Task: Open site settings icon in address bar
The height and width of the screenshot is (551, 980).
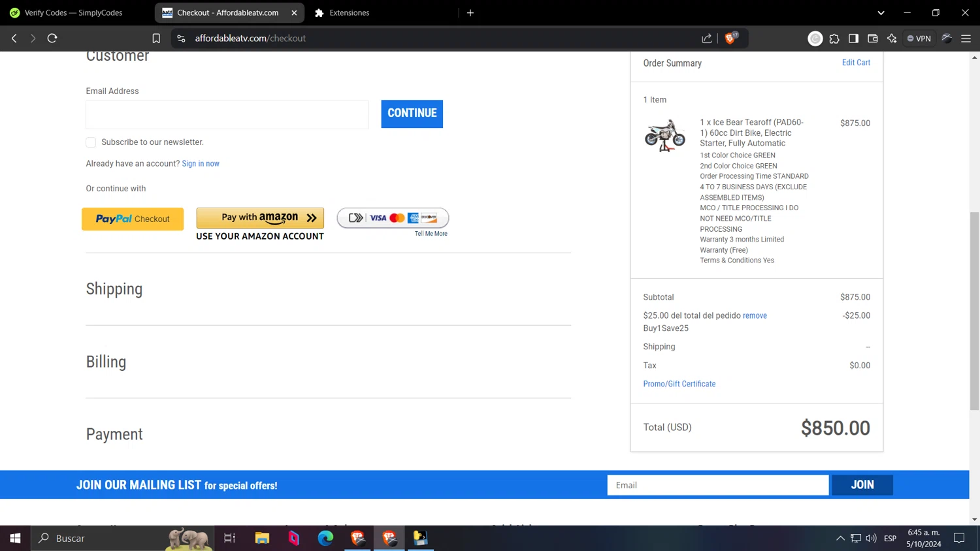Action: (182, 39)
